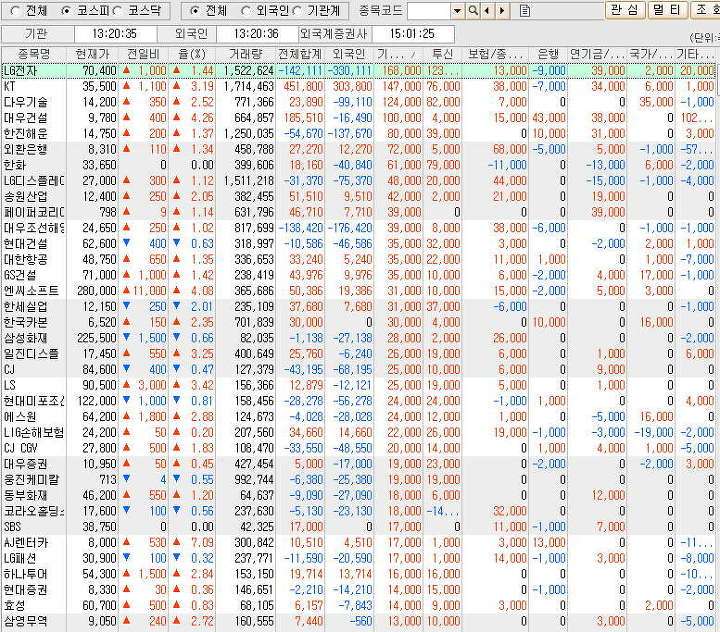Select the SBS stock name
Viewport: 720px width, 632px height.
[x=13, y=527]
